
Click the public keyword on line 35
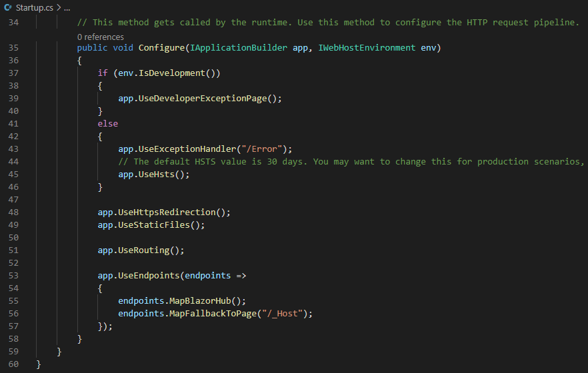[92, 48]
